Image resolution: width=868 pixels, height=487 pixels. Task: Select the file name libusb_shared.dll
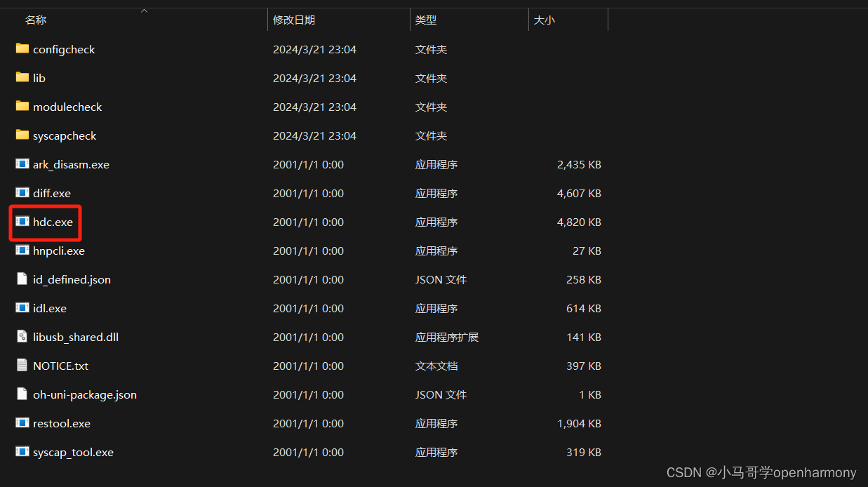pyautogui.click(x=76, y=338)
